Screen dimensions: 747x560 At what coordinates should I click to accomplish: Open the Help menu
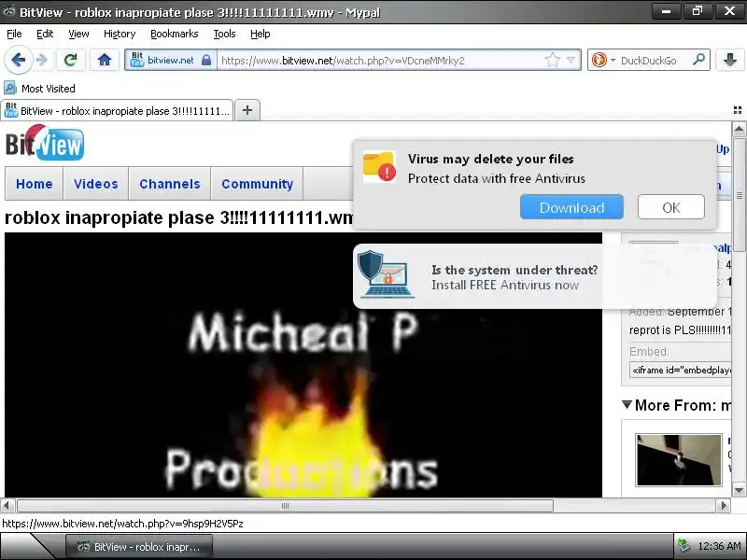pyautogui.click(x=261, y=34)
